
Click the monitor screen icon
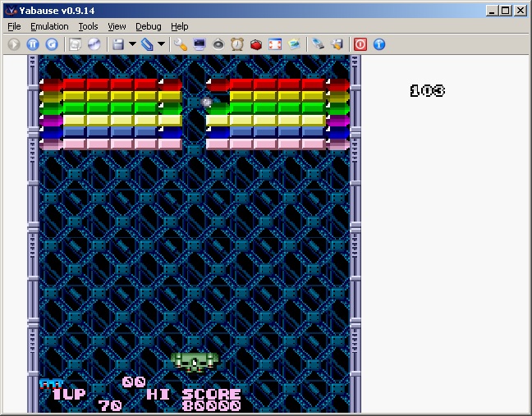pyautogui.click(x=199, y=44)
